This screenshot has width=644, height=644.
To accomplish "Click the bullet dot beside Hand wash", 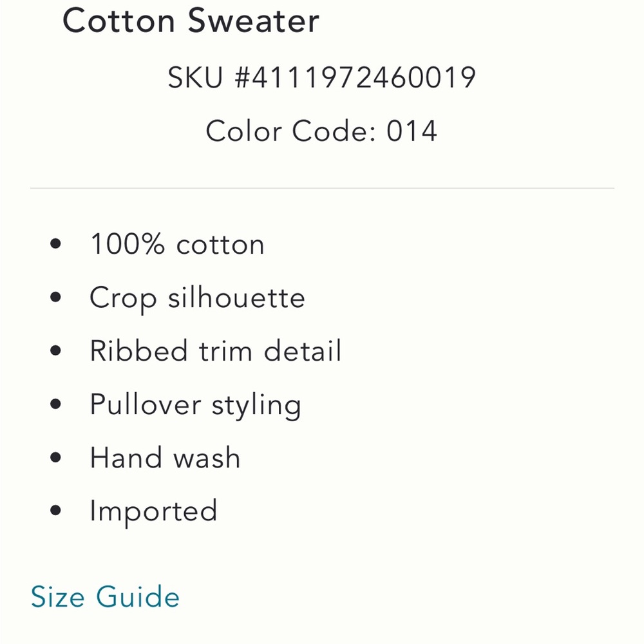I will click(55, 457).
